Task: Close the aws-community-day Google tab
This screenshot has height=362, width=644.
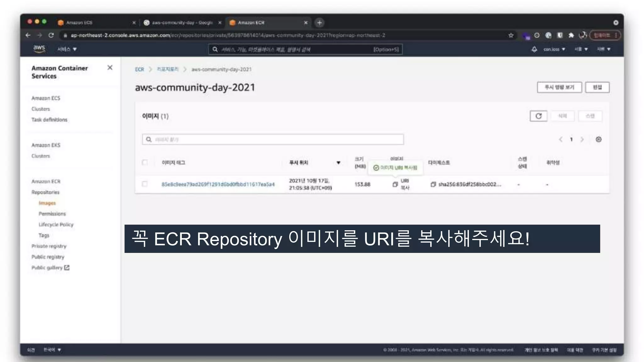Action: click(220, 23)
